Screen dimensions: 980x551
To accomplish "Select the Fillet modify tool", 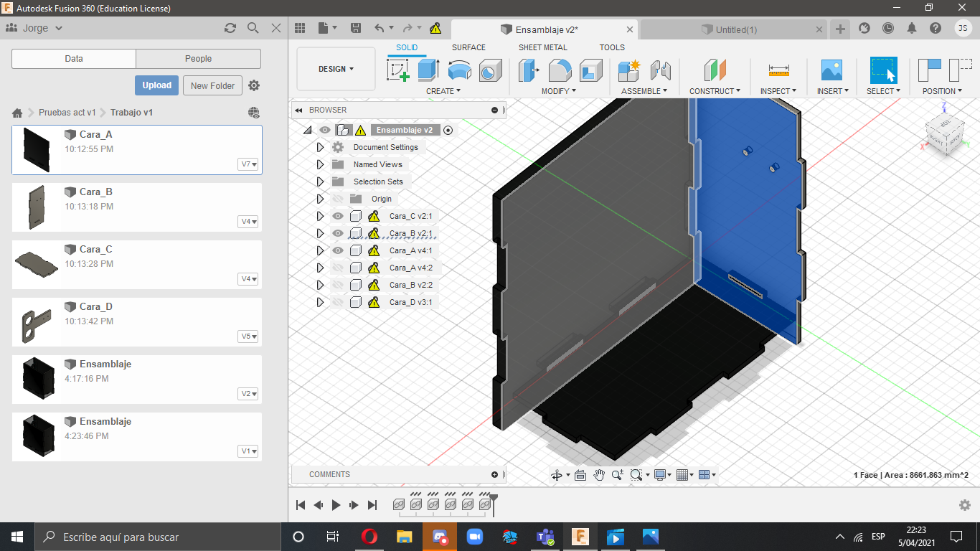I will (560, 70).
